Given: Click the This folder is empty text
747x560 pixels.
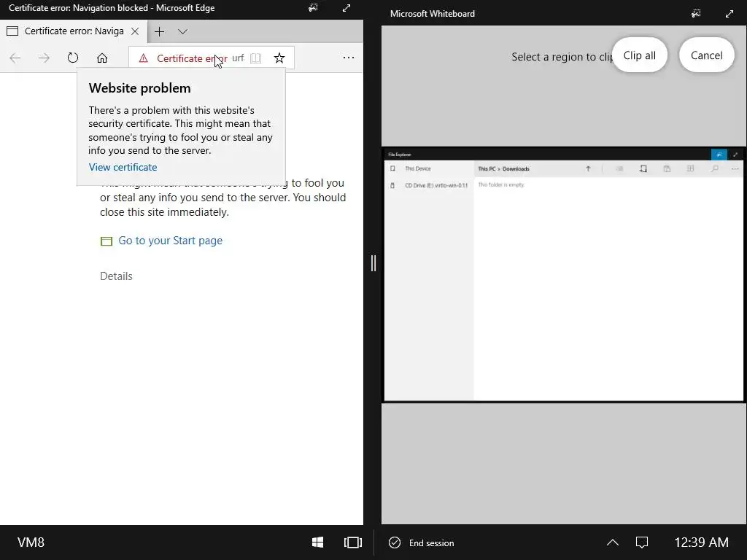Looking at the screenshot, I should pyautogui.click(x=501, y=184).
